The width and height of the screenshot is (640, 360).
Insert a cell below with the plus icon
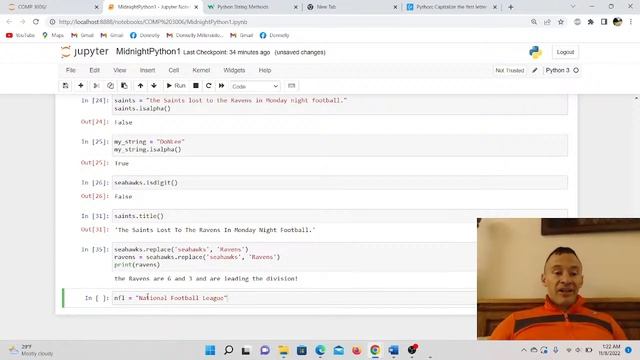pyautogui.click(x=81, y=86)
